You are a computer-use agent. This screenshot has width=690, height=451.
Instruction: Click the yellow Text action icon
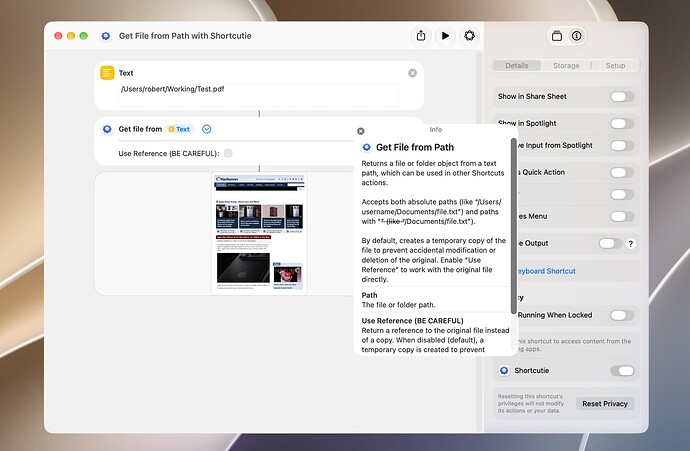pos(107,73)
